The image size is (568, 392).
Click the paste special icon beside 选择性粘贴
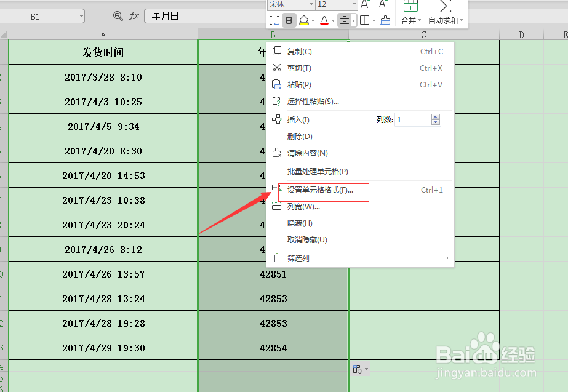click(277, 101)
